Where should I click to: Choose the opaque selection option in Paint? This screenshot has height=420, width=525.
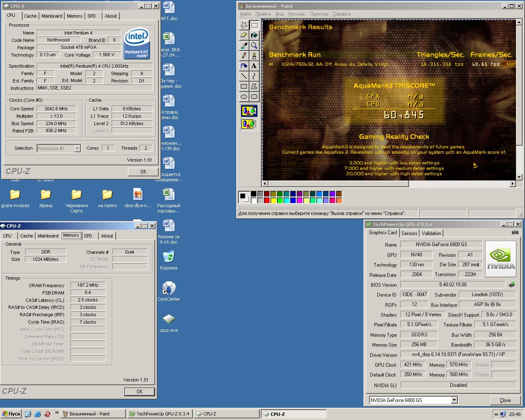[x=249, y=111]
